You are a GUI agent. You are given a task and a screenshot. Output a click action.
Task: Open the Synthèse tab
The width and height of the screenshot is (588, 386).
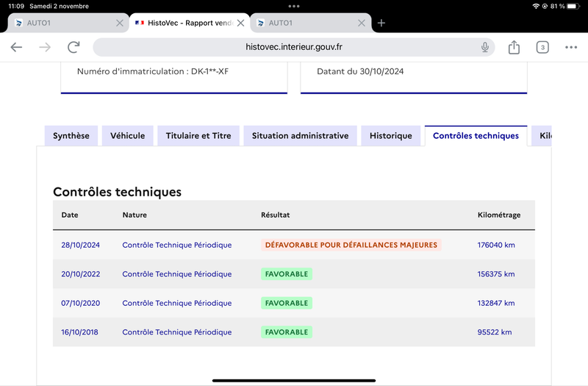(x=71, y=136)
